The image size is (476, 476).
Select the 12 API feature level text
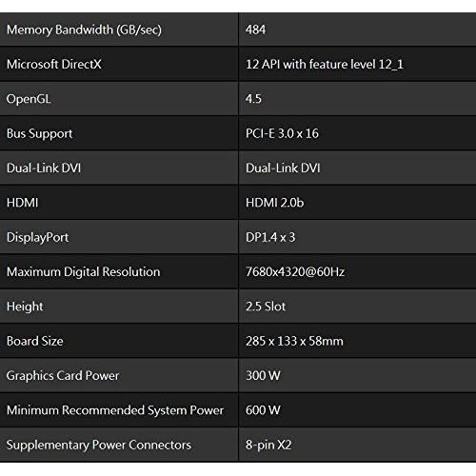[325, 65]
